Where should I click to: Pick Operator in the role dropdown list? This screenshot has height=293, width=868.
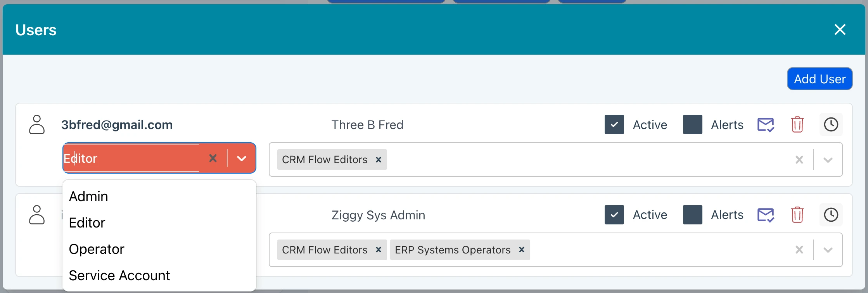tap(97, 249)
